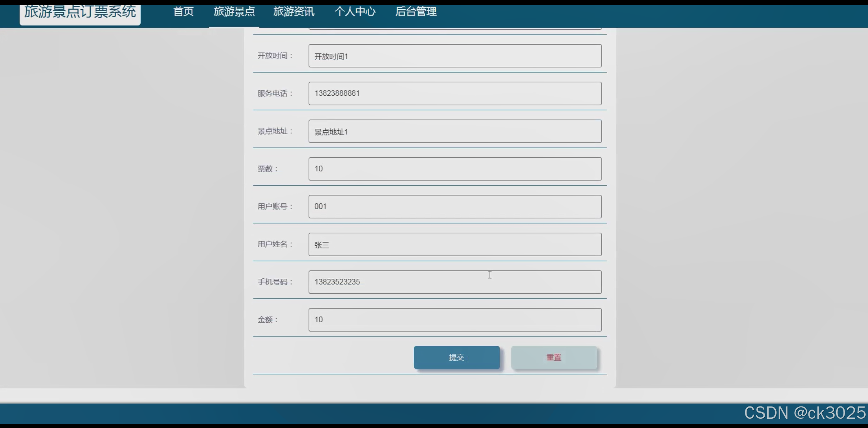
Task: Select the 旅游景点 navigation tab
Action: tap(234, 12)
